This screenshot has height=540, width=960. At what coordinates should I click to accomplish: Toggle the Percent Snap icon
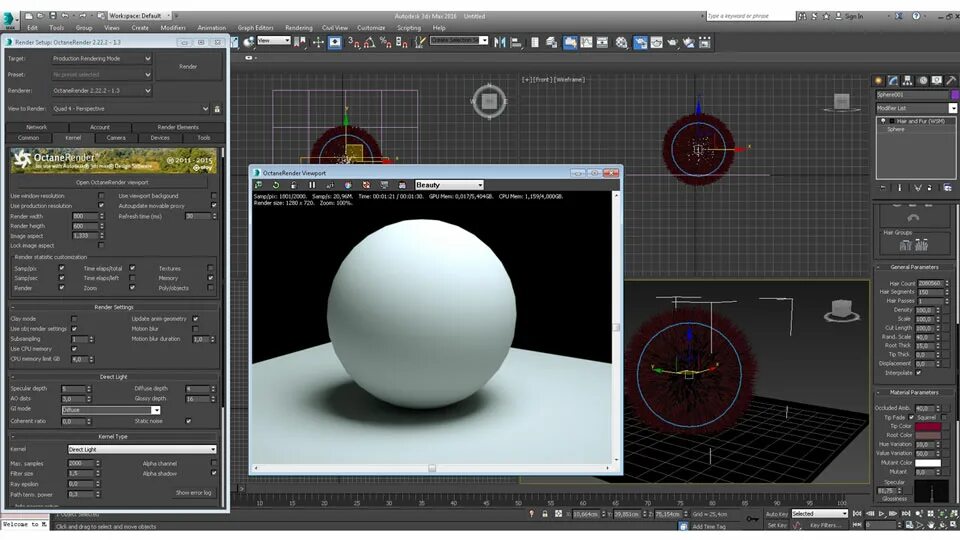click(x=385, y=42)
